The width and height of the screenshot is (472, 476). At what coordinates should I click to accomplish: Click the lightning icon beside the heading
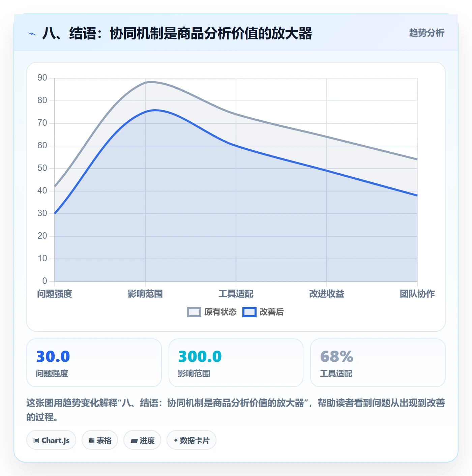coord(32,34)
